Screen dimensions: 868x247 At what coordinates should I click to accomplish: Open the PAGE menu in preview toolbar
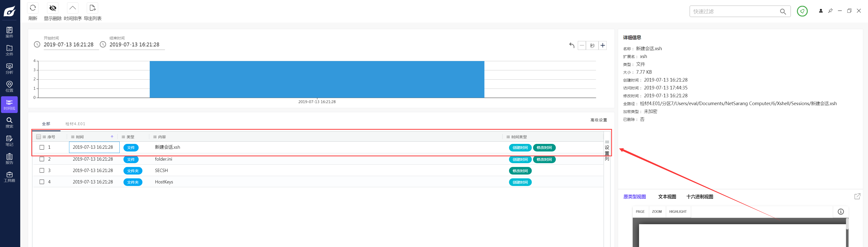pos(640,212)
